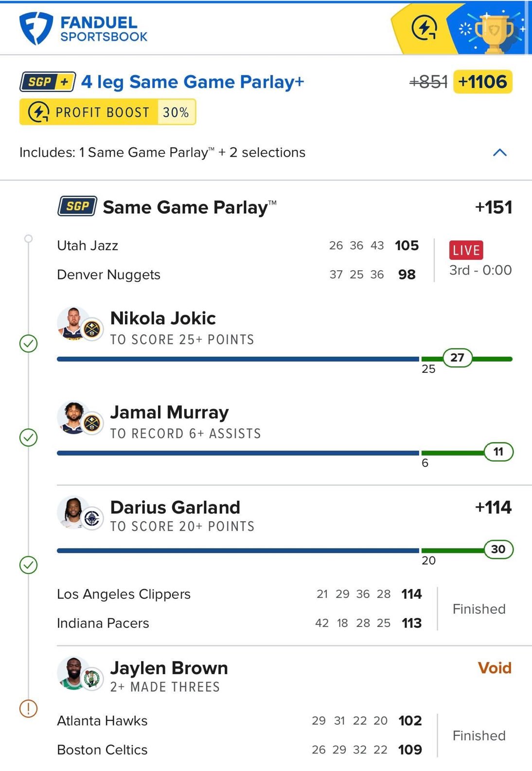Open the 4 leg Same Game Parlay+ title
The height and width of the screenshot is (771, 532).
pos(193,82)
